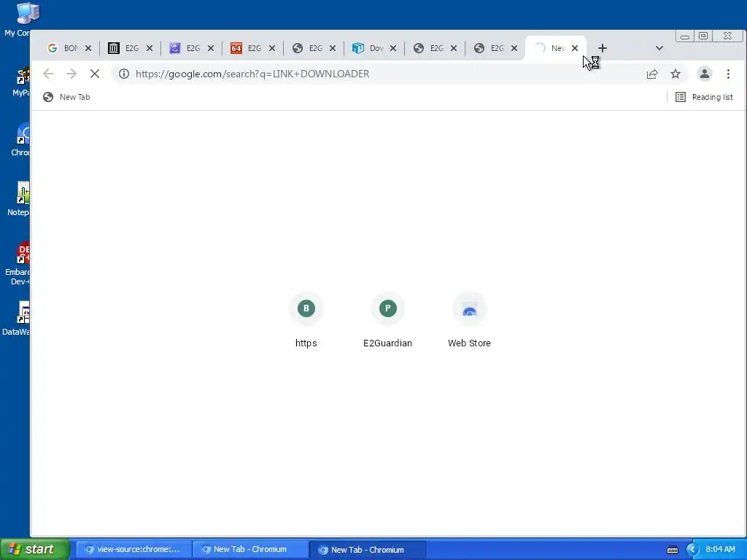The image size is (747, 560).
Task: Click the keyboard icon in system tray
Action: [672, 550]
